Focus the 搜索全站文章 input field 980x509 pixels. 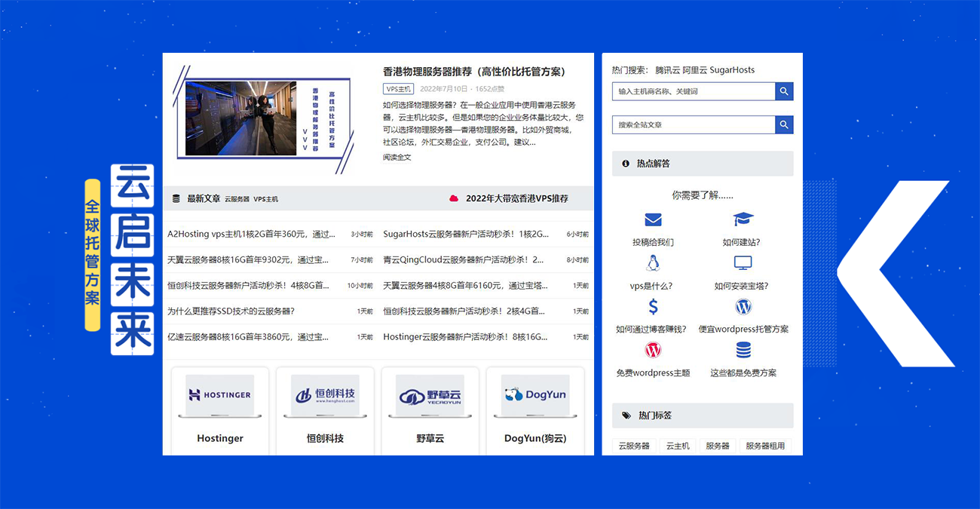pyautogui.click(x=694, y=124)
